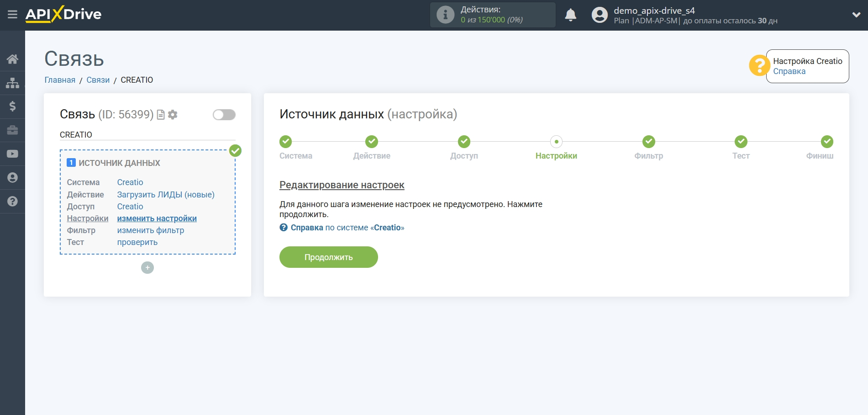Expand the account menu with the chevron
Image resolution: width=868 pixels, height=415 pixels.
857,14
